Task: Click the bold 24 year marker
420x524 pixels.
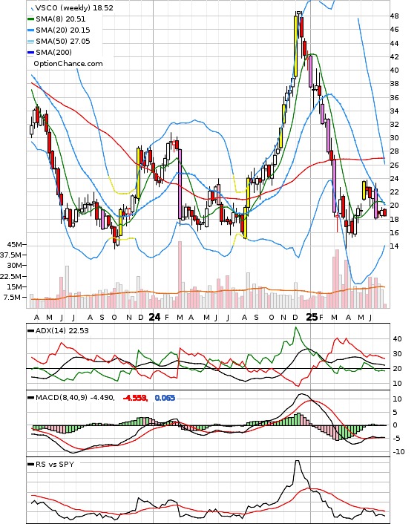Action: 154,317
